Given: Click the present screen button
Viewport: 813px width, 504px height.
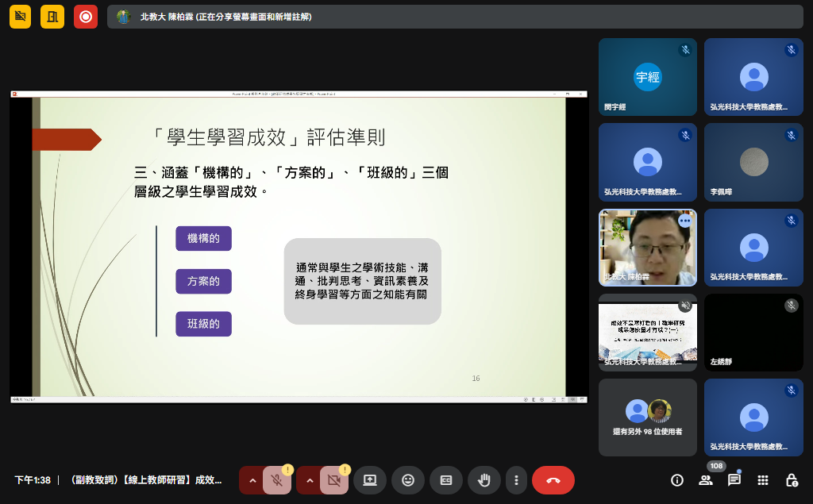Looking at the screenshot, I should (x=370, y=480).
